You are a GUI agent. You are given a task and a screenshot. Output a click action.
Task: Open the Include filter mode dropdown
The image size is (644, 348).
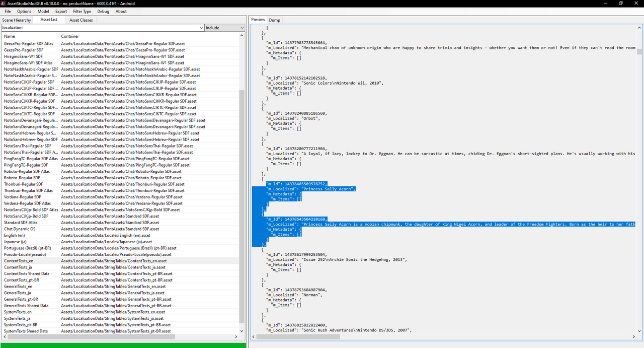click(x=224, y=28)
